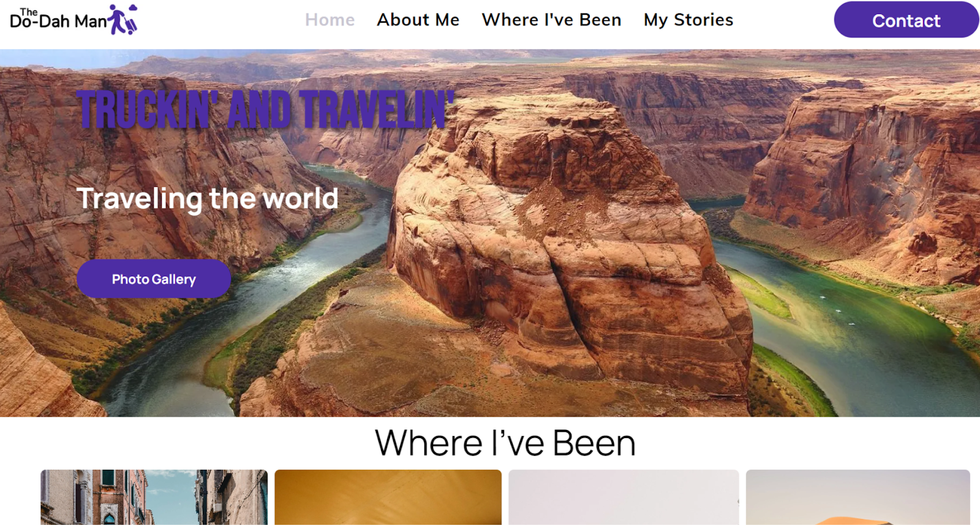Open the pale gray destination thumbnail
The height and width of the screenshot is (525, 980).
click(624, 497)
